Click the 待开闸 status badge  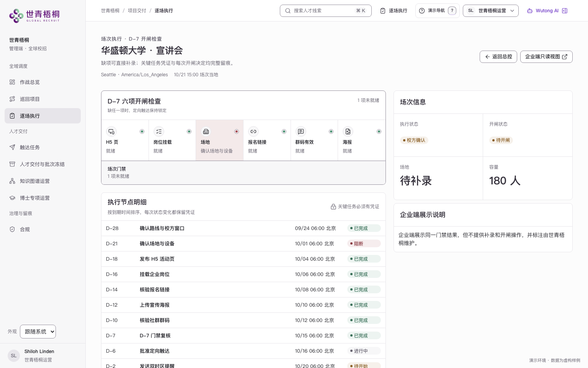501,140
